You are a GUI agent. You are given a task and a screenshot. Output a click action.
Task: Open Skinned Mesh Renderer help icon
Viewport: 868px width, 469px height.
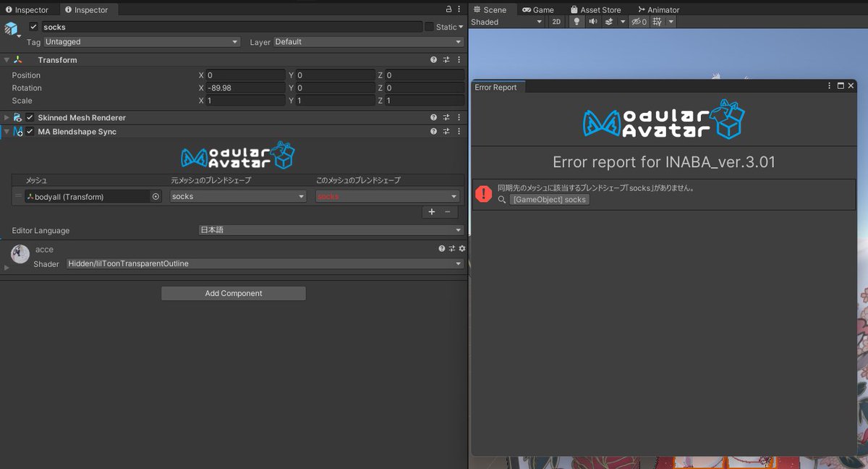click(433, 117)
